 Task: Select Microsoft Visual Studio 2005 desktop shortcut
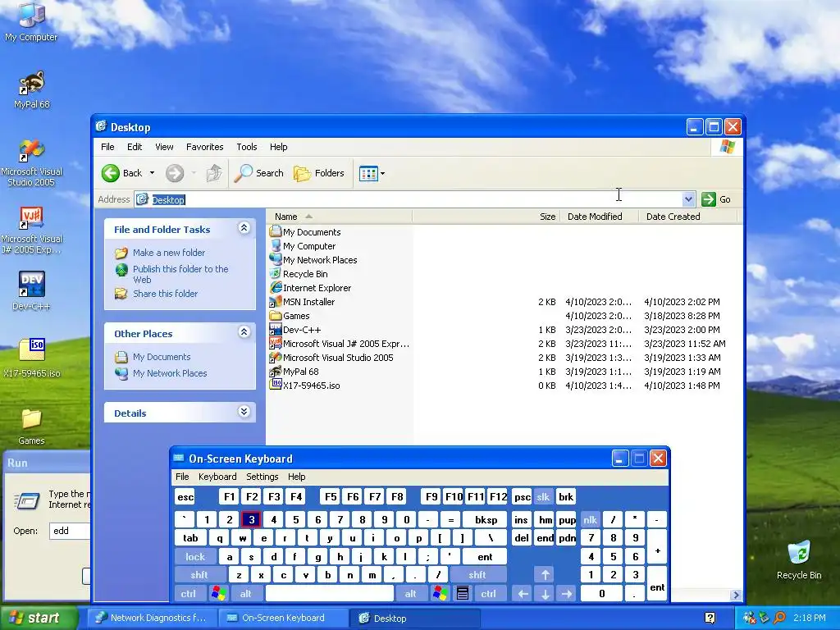coord(32,162)
